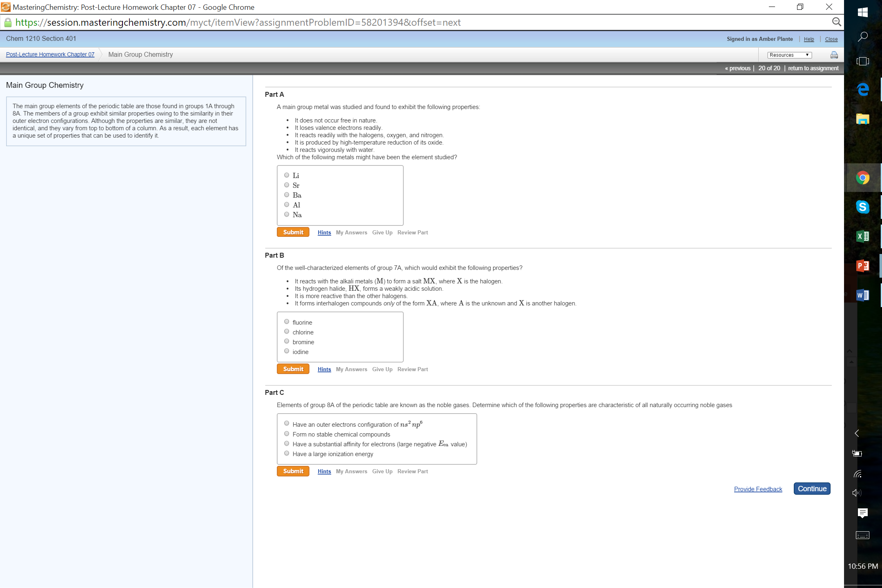Open Word from the taskbar
Image resolution: width=882 pixels, height=588 pixels.
pos(862,295)
